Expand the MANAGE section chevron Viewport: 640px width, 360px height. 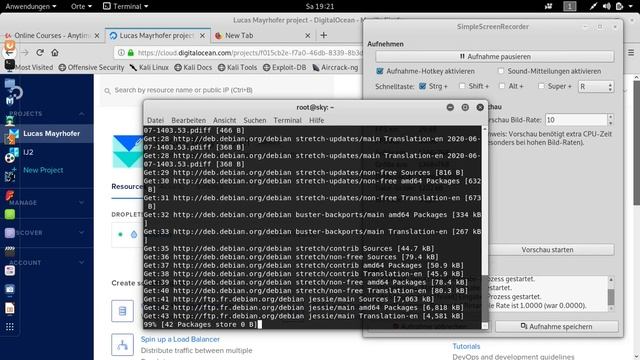pos(82,202)
